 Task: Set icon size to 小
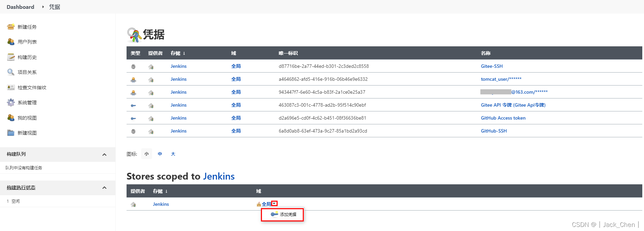click(x=147, y=154)
